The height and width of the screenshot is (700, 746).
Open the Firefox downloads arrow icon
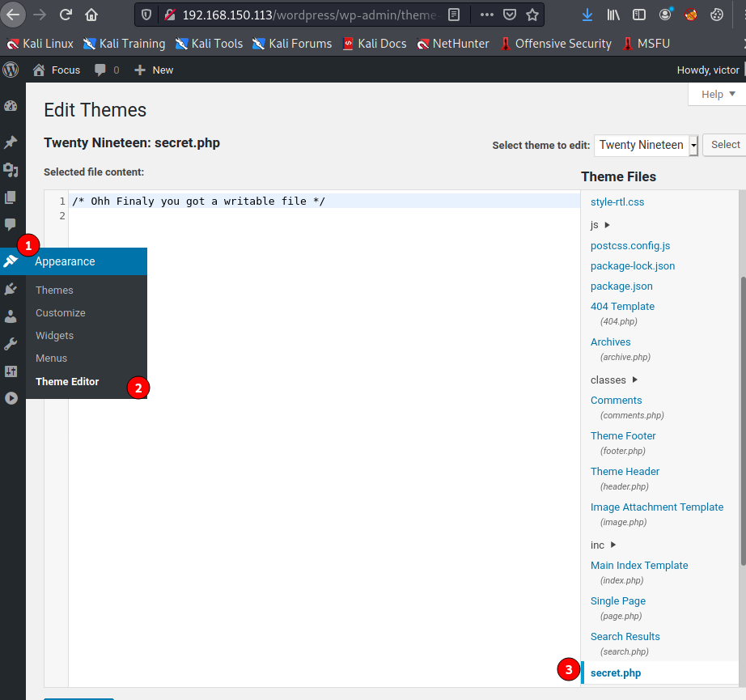point(587,15)
